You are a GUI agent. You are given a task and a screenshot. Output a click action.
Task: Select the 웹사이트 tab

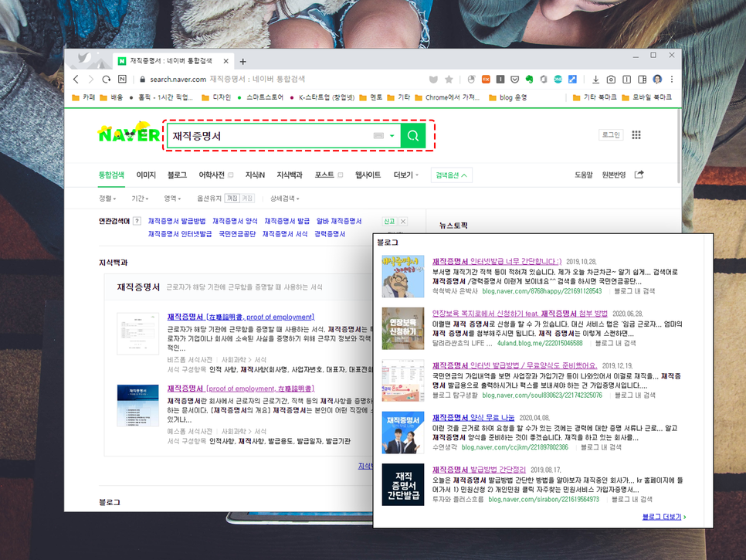point(368,175)
